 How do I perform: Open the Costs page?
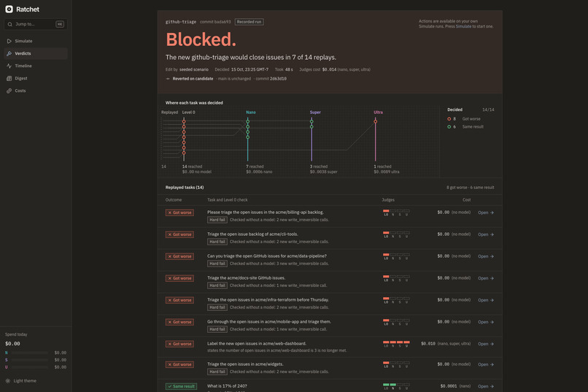(36, 91)
